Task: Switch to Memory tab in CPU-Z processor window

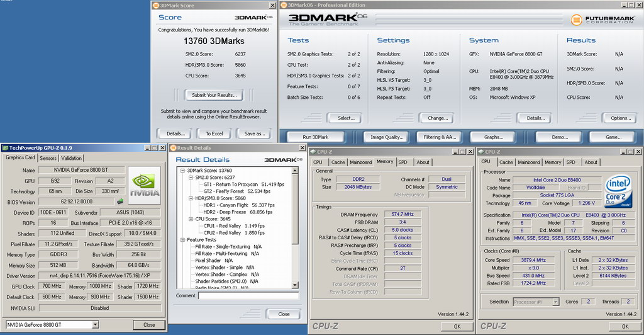Action: (553, 162)
